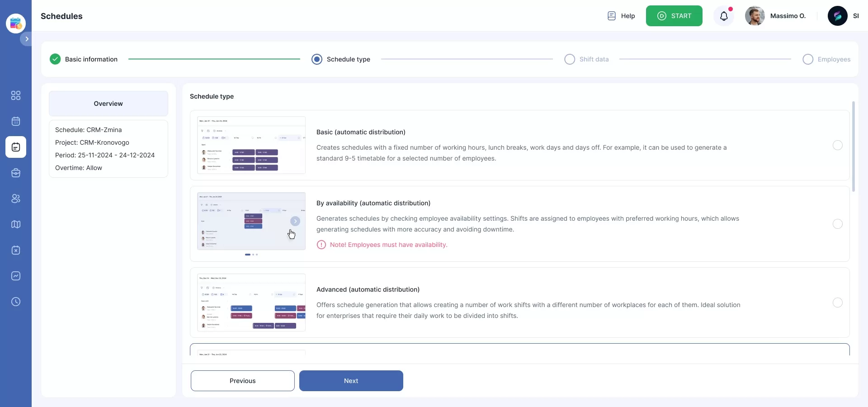Click the Next button
The width and height of the screenshot is (868, 407).
coord(351,381)
